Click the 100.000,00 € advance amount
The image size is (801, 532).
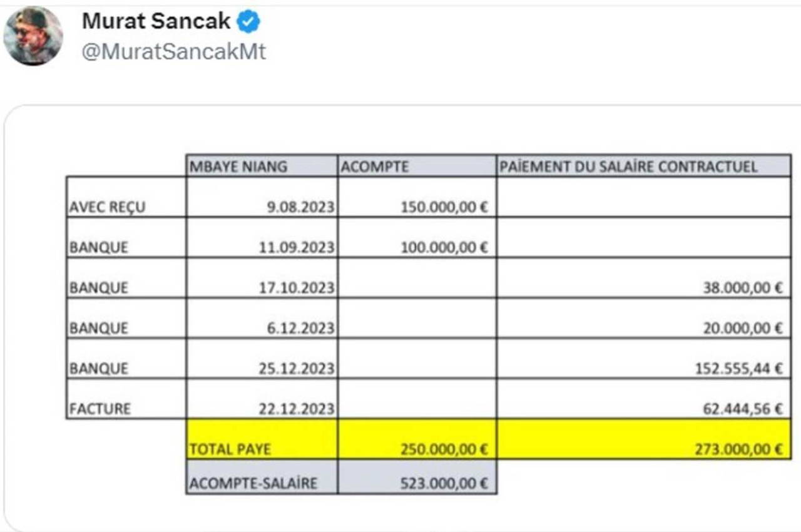(x=444, y=247)
